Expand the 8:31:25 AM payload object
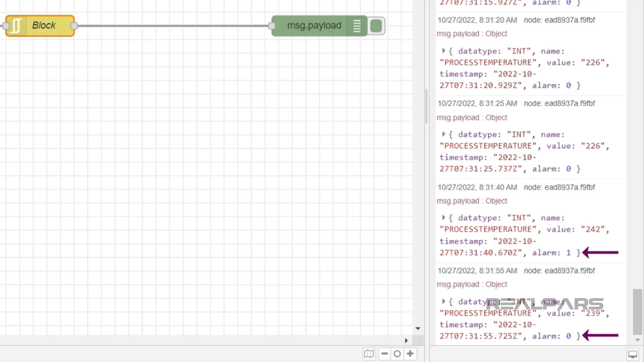The width and height of the screenshot is (644, 362). 443,134
